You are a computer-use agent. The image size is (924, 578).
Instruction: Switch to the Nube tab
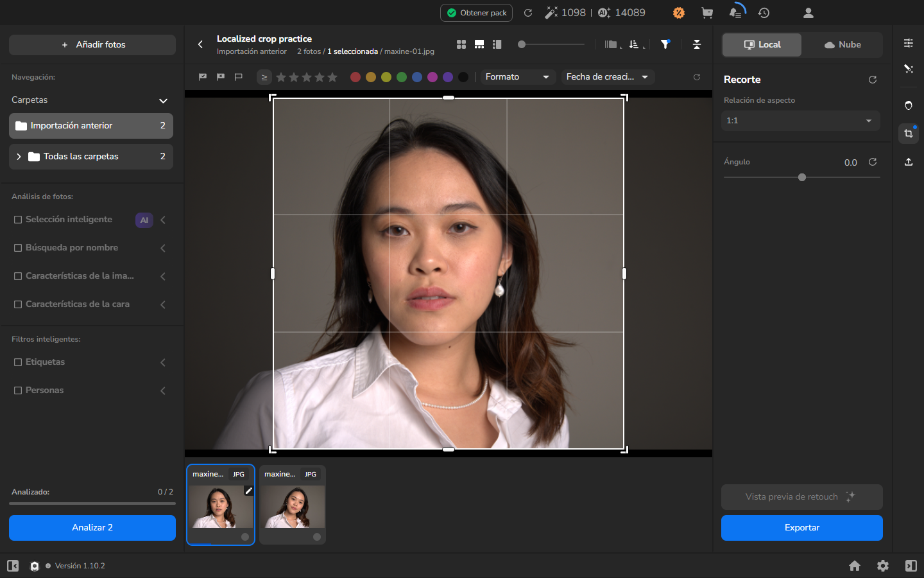point(843,45)
